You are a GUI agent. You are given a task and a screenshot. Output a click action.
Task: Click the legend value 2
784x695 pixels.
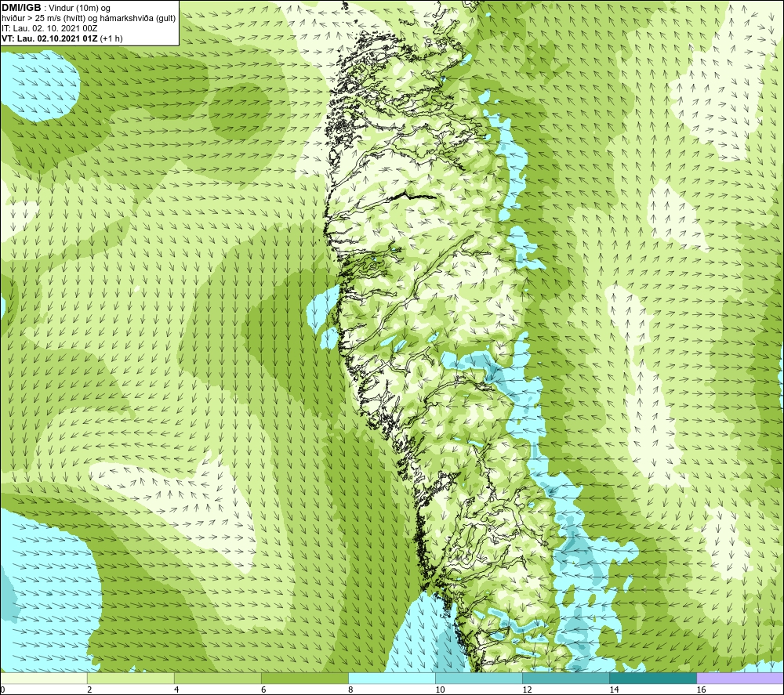(89, 690)
